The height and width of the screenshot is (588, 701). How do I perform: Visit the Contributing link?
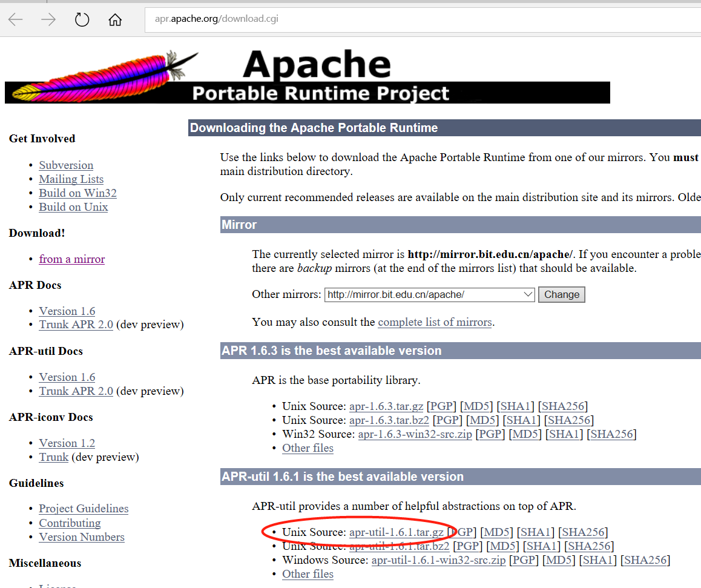pyautogui.click(x=70, y=523)
